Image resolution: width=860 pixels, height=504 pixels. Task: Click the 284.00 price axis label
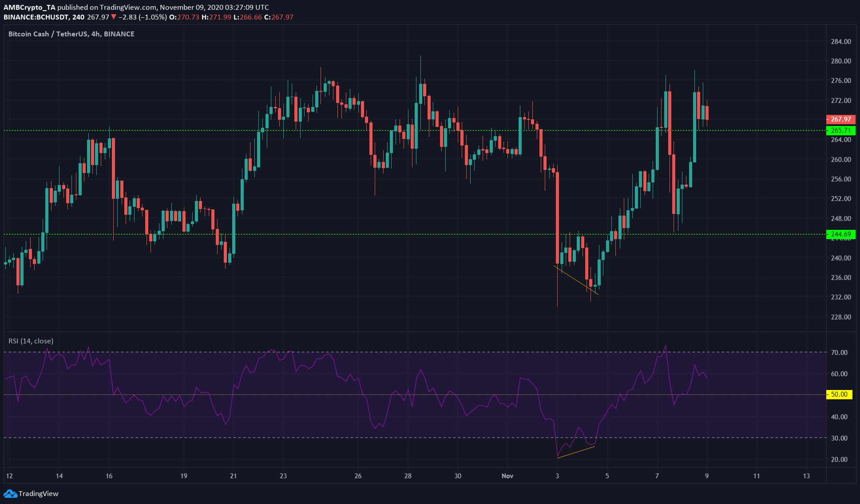841,42
